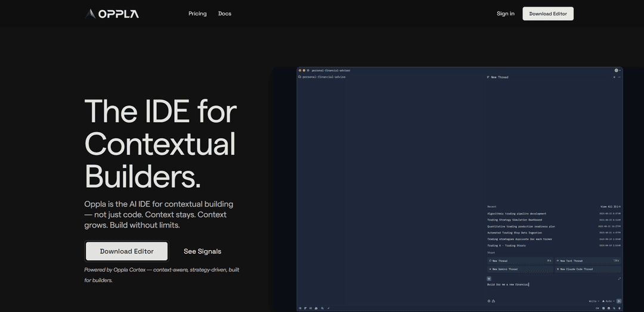Open the Docs page
644x312 pixels.
coord(225,14)
